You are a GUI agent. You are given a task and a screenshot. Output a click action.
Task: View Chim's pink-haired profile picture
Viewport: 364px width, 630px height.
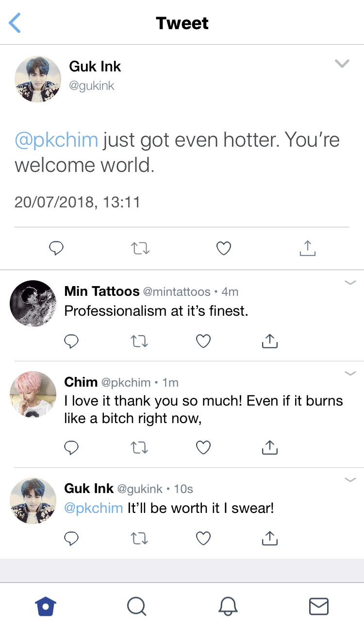coord(33,394)
